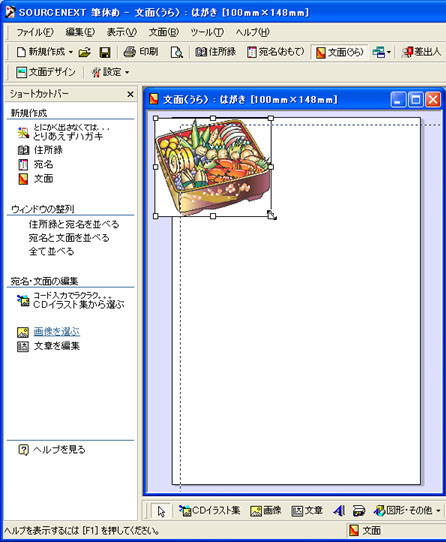Image resolution: width=446 pixels, height=542 pixels.
Task: Open the ファイル(F) menu
Action: [35, 32]
